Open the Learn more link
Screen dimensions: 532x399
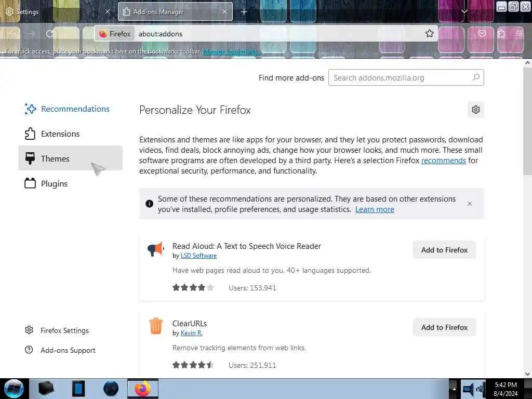tap(375, 209)
